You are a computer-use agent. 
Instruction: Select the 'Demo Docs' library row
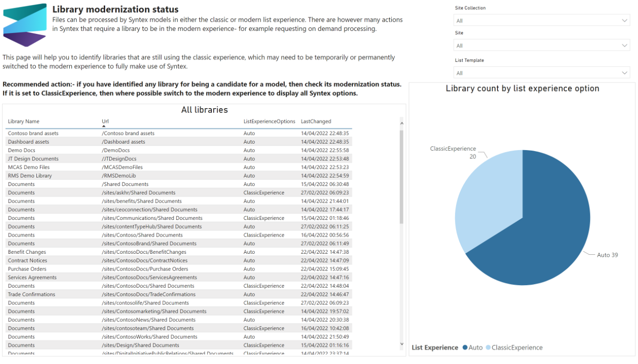coord(179,150)
